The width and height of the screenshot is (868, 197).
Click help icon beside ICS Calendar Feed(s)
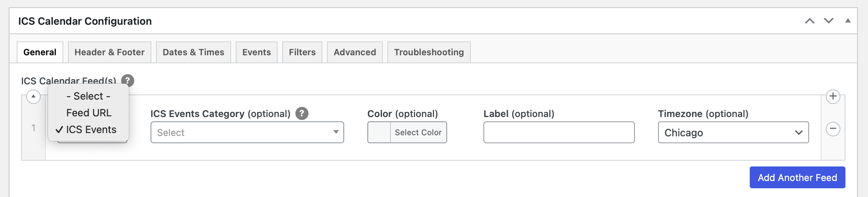[128, 80]
